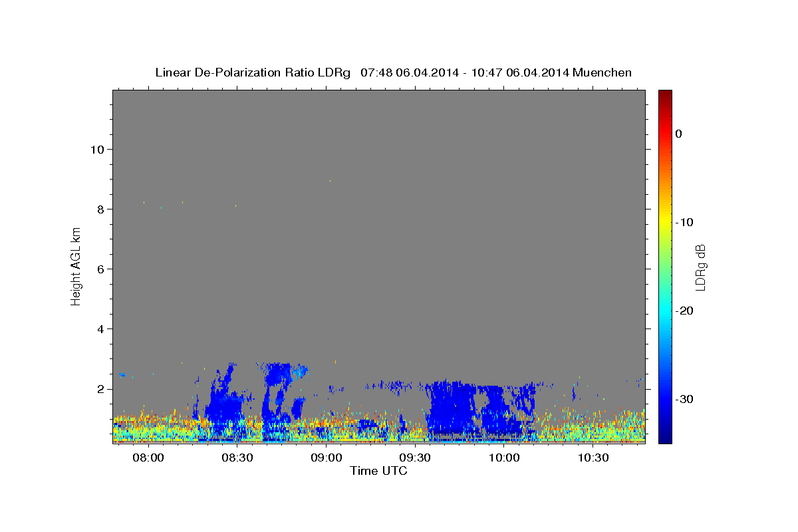The width and height of the screenshot is (798, 532).
Task: Click the 4 km height tick label
Action: (99, 329)
